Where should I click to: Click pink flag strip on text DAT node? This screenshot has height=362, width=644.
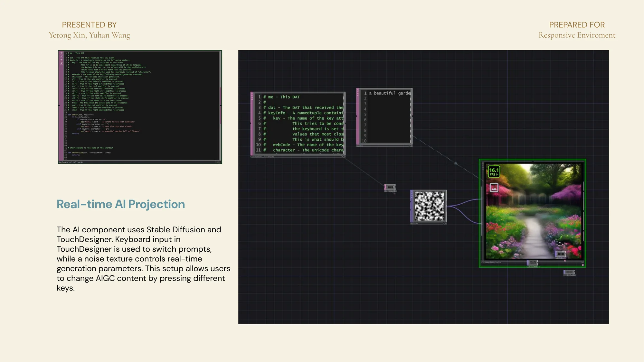pyautogui.click(x=358, y=117)
